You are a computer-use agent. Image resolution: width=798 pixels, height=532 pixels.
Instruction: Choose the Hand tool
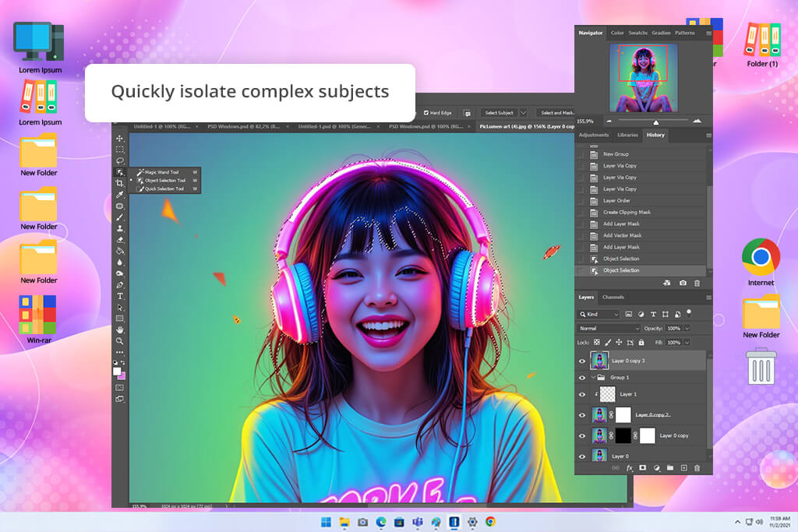tap(120, 329)
